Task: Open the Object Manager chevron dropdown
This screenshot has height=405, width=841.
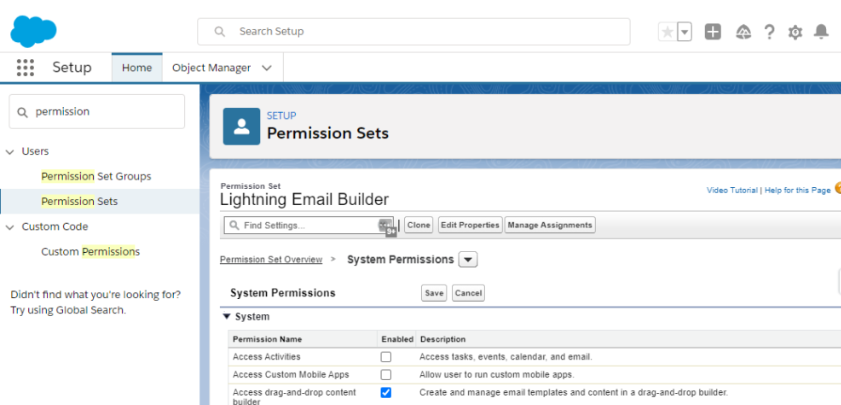Action: pyautogui.click(x=267, y=68)
